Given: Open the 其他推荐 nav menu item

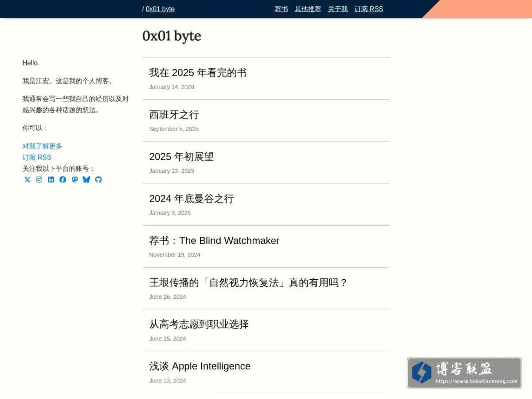Looking at the screenshot, I should pyautogui.click(x=308, y=9).
